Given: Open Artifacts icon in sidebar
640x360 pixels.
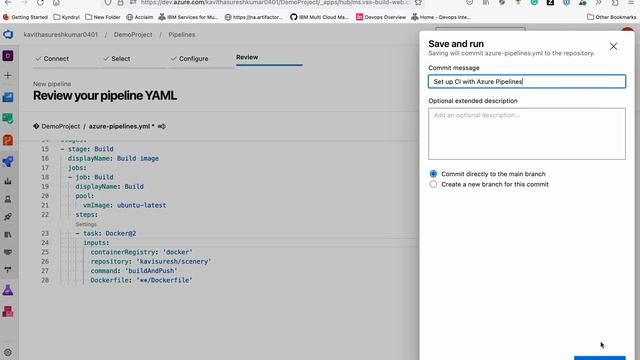Looking at the screenshot, I should pyautogui.click(x=8, y=311).
